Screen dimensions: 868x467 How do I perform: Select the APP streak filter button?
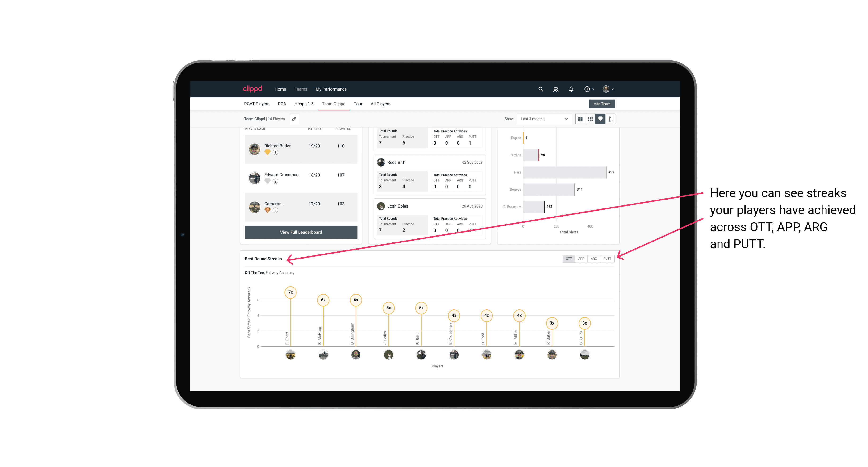click(x=580, y=258)
